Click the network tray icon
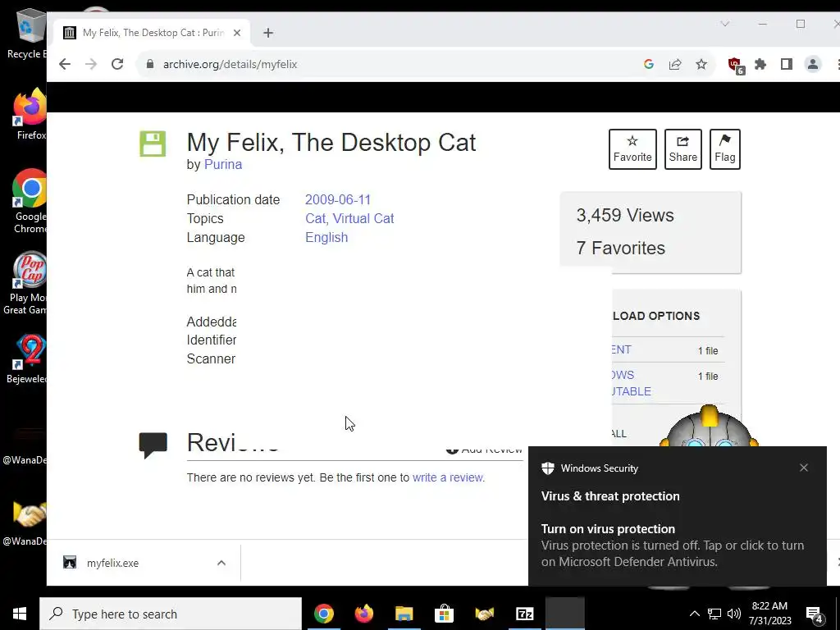The height and width of the screenshot is (630, 840). click(714, 614)
